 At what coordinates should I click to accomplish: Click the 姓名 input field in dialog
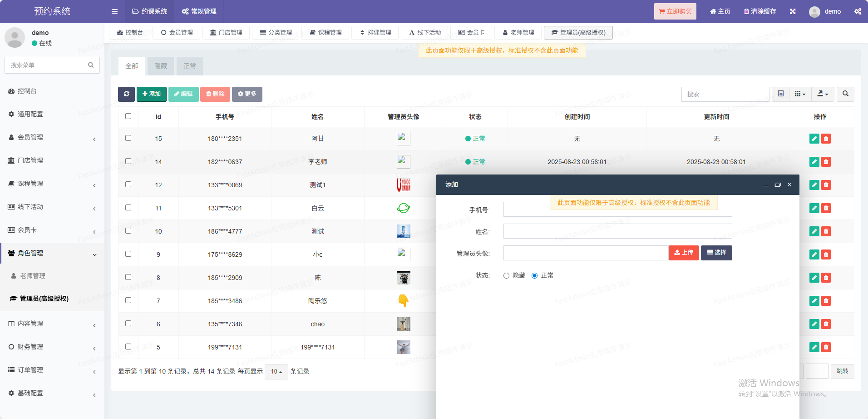[617, 231]
